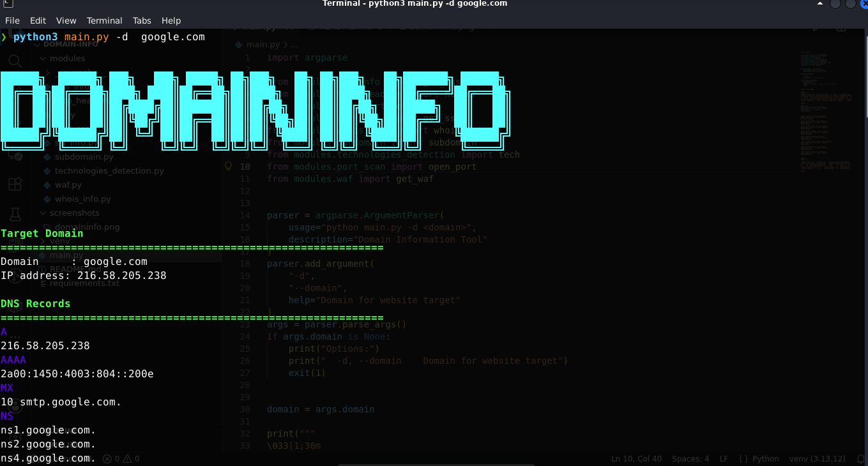Select main.py in VS Code explorer tree
Screen dimensions: 868x466
click(66, 255)
